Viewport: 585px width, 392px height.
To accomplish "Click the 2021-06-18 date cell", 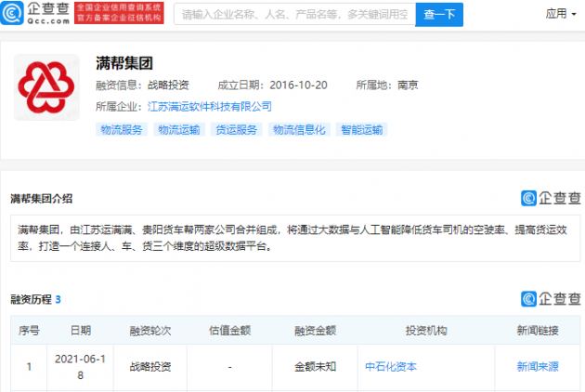I will (80, 367).
